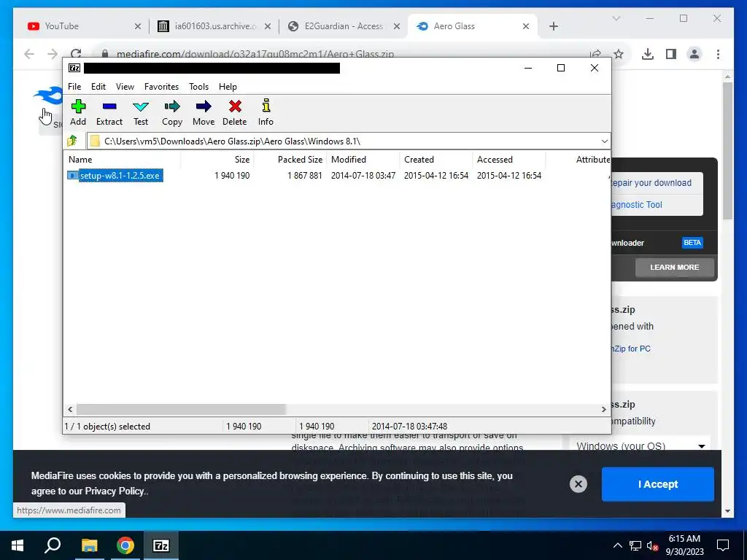Open Windows search from taskbar

53,545
